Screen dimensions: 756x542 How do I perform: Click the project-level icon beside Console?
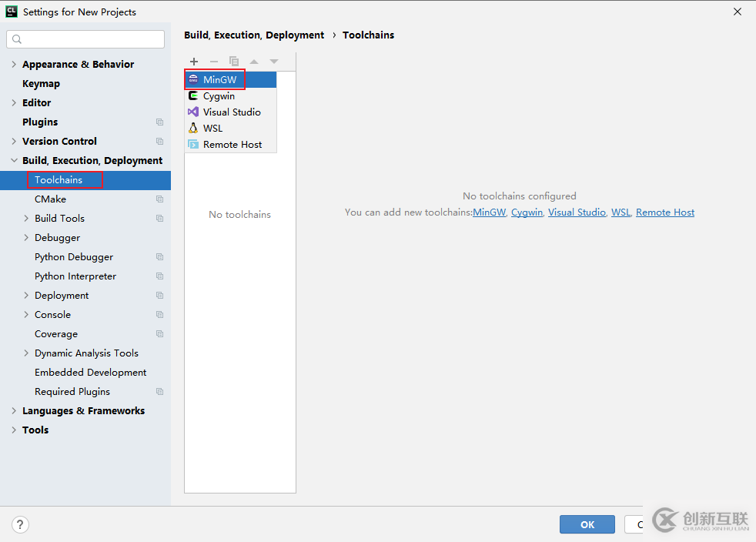159,314
